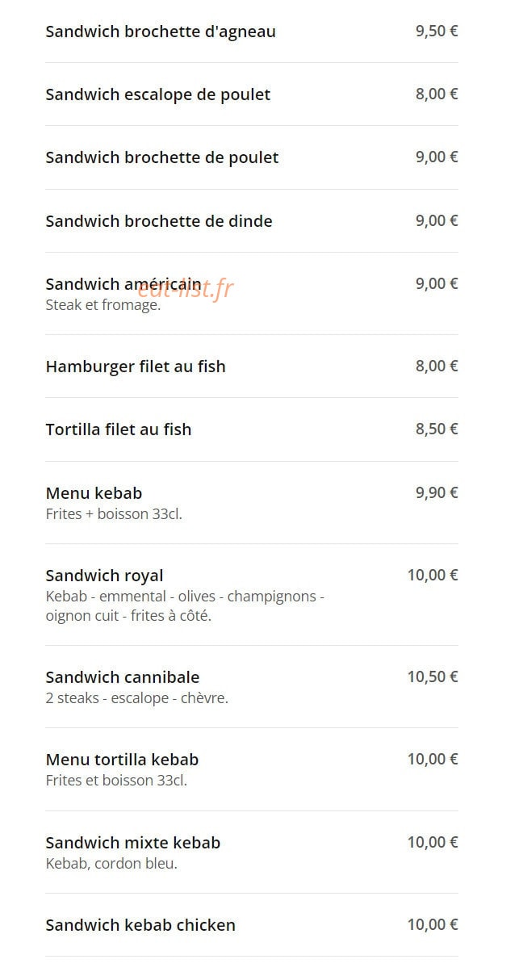Select Sandwich brochette de dinde
Screen dimensions: 523x980
(251, 221)
